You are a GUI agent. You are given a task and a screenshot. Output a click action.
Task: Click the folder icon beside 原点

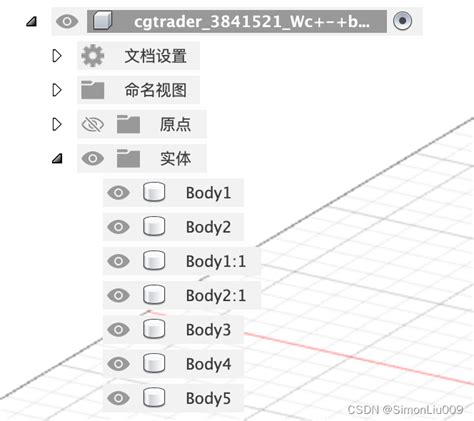128,124
